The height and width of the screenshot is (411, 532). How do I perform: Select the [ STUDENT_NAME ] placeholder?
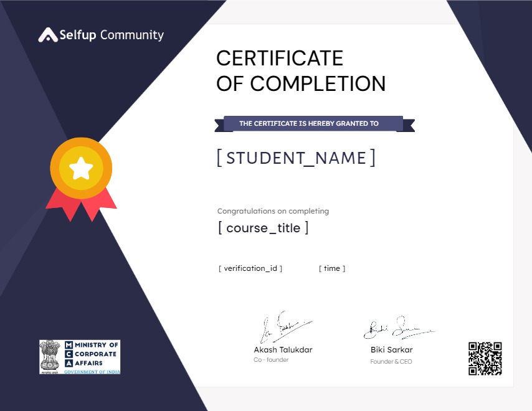296,158
